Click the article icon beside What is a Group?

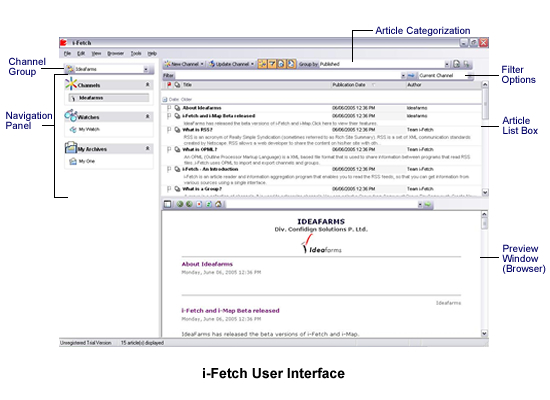click(x=177, y=189)
